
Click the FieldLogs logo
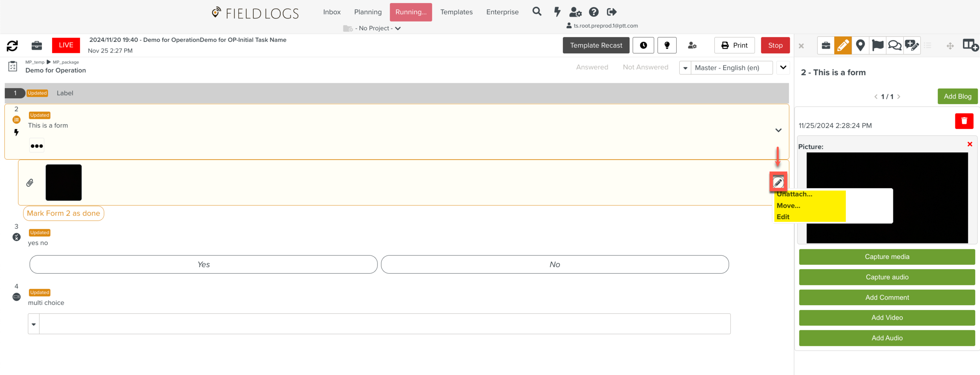click(255, 13)
